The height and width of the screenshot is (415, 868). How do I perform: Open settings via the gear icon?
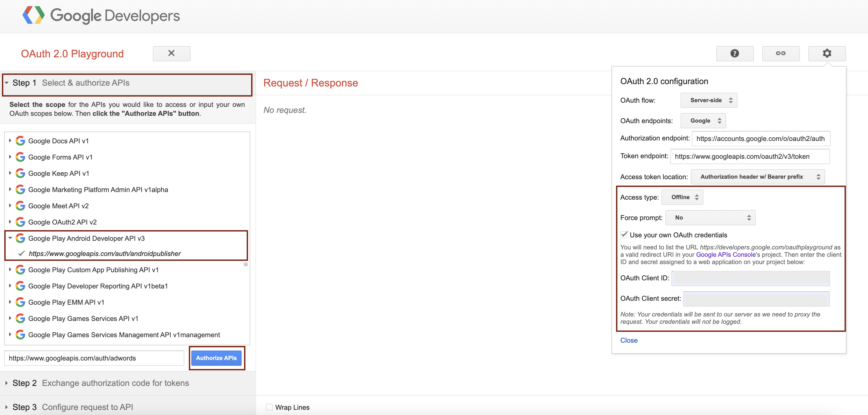[827, 53]
